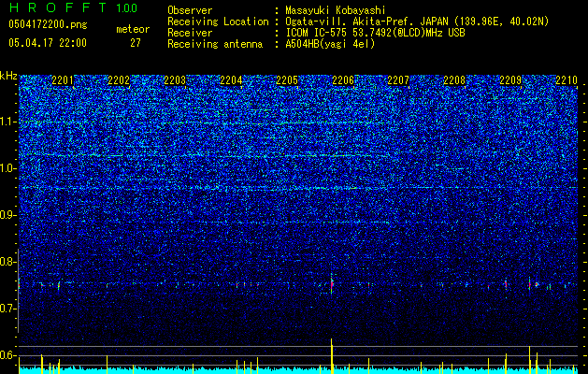
Task: Click the antenna text A504HB(yagi 4el)
Action: (x=330, y=44)
